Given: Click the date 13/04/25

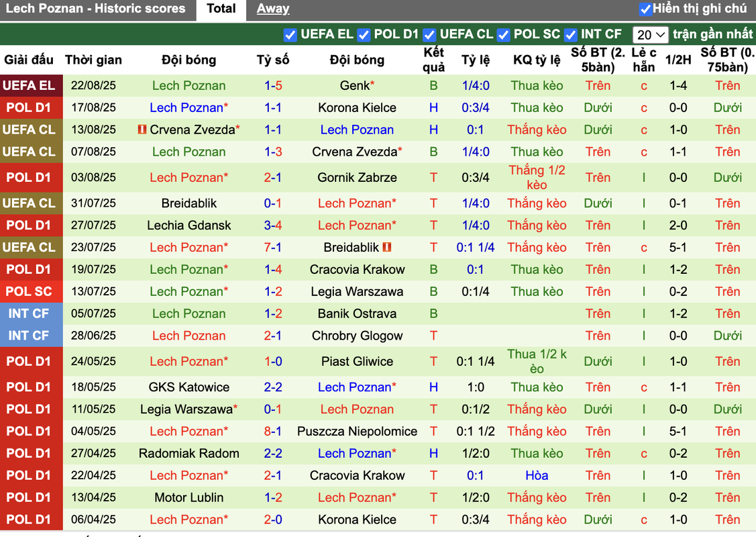Looking at the screenshot, I should 93,497.
